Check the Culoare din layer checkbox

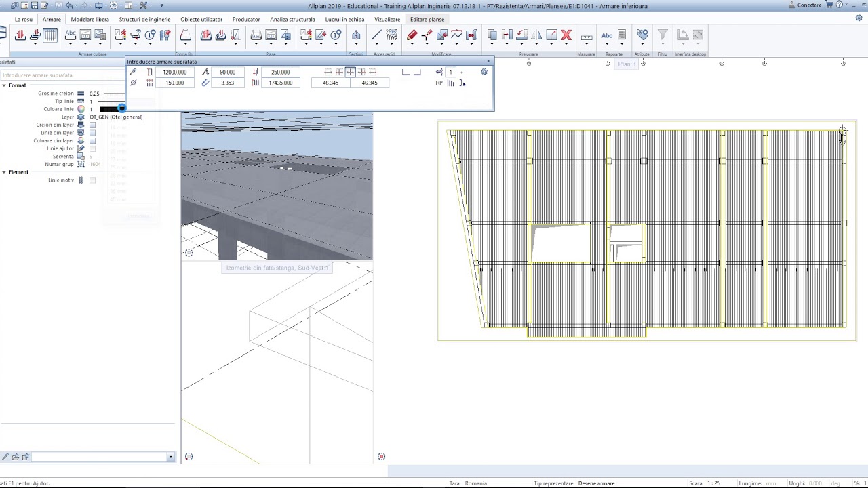[x=93, y=141]
